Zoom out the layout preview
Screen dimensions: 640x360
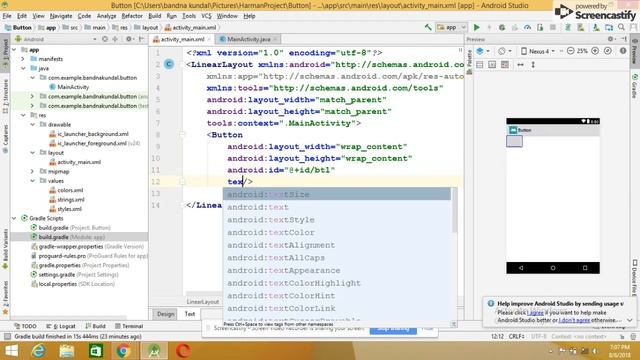click(571, 51)
